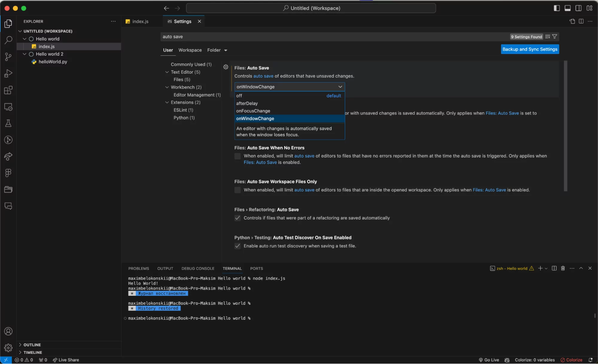Enable Auto Save When No Errors checkbox

coord(238,156)
